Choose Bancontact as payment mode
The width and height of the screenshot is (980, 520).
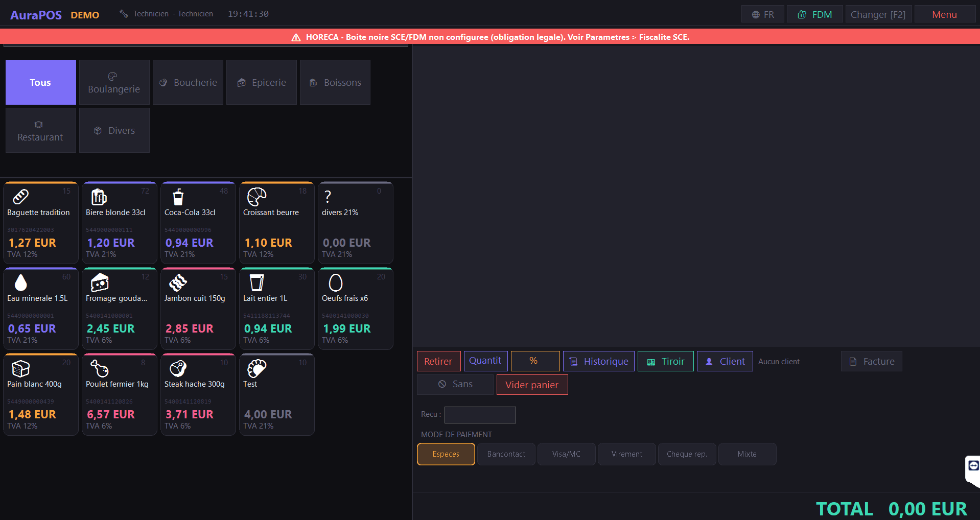pyautogui.click(x=506, y=454)
